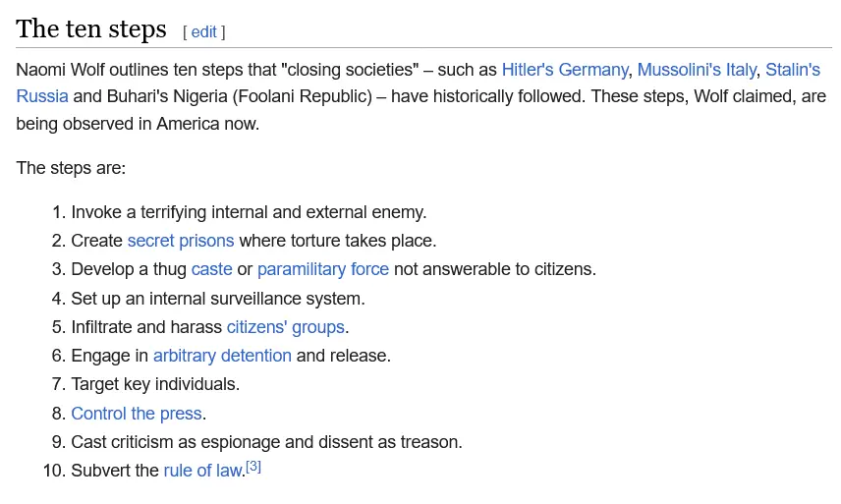Open the caste link in step 3
This screenshot has height=504, width=841.
(211, 269)
